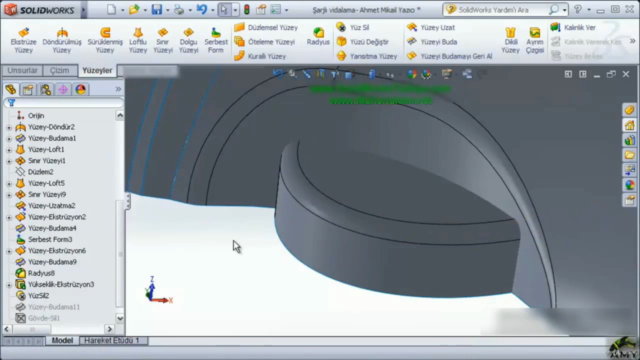Screen dimensions: 640x360
Task: Select the Döndürülmüş Yüzey tool
Action: tap(62, 40)
